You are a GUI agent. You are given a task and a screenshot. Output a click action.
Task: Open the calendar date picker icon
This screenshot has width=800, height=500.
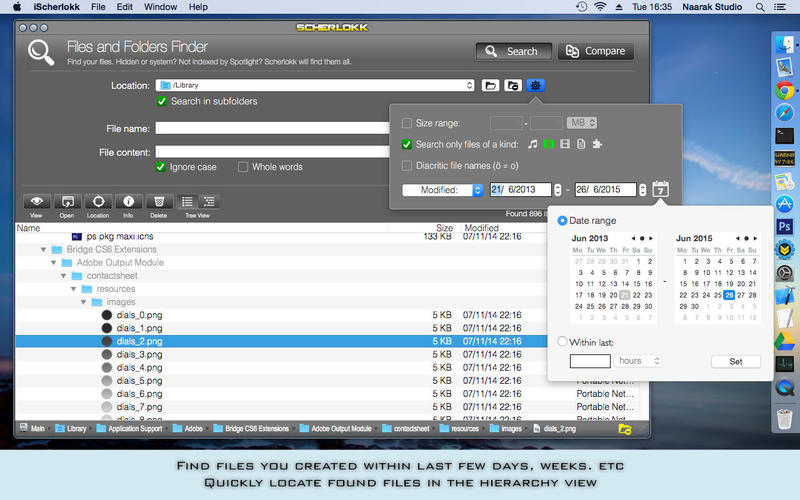point(661,189)
